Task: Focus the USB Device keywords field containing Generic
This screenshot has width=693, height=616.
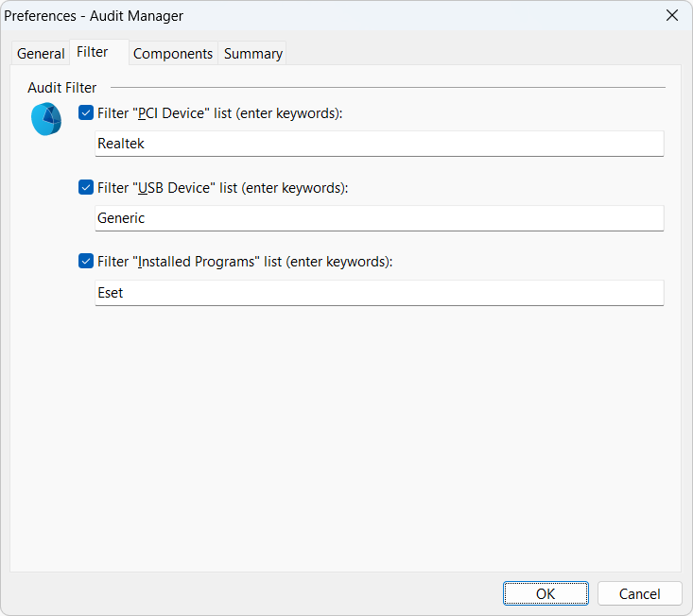Action: point(378,218)
